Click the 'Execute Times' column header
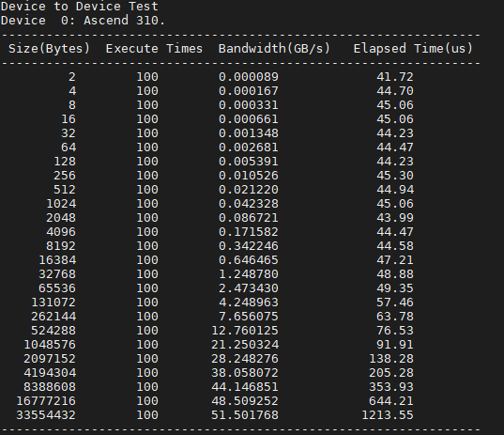The width and height of the screenshot is (504, 435). tap(154, 49)
